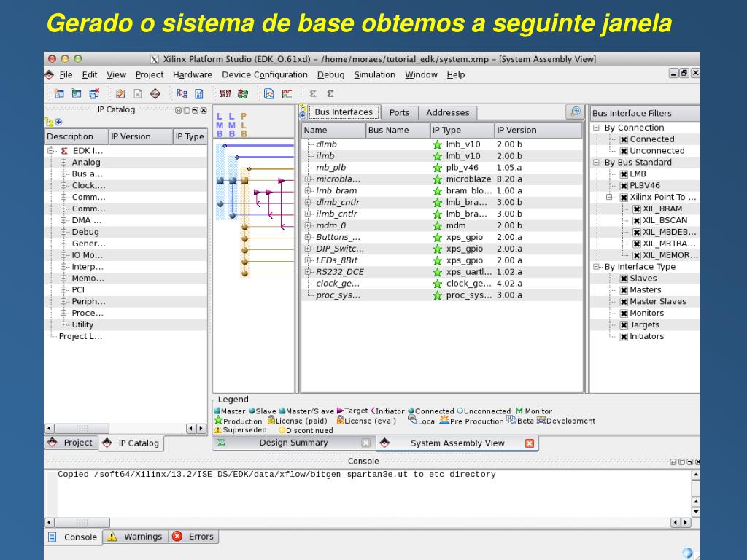Click the red binary Generate Netlist icon
747x560 pixels.
[225, 94]
